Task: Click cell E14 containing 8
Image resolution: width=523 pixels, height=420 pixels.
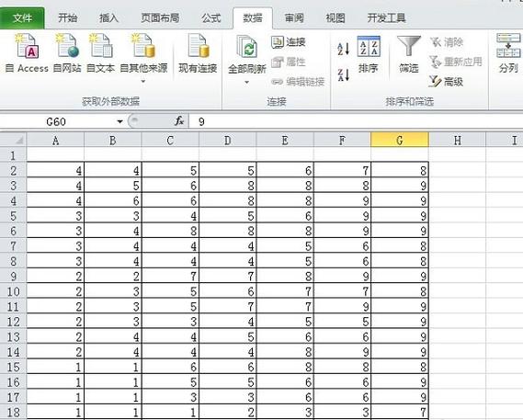Action: [x=285, y=352]
